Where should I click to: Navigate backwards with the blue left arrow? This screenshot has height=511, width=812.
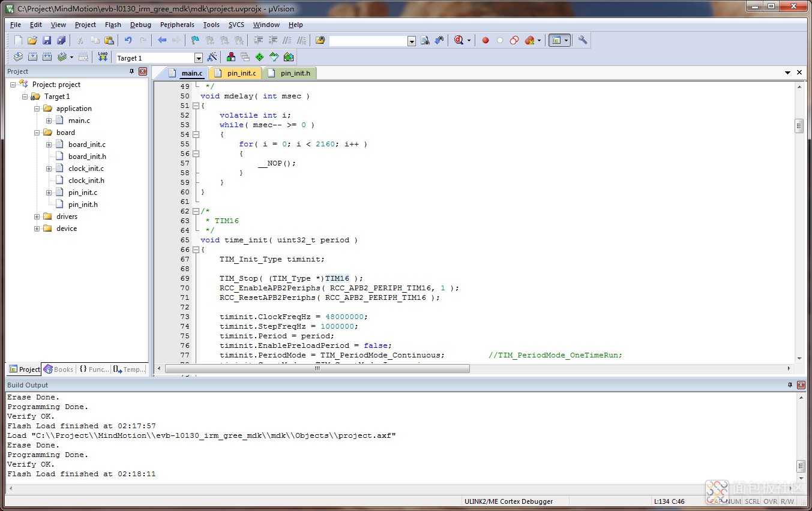click(x=162, y=40)
